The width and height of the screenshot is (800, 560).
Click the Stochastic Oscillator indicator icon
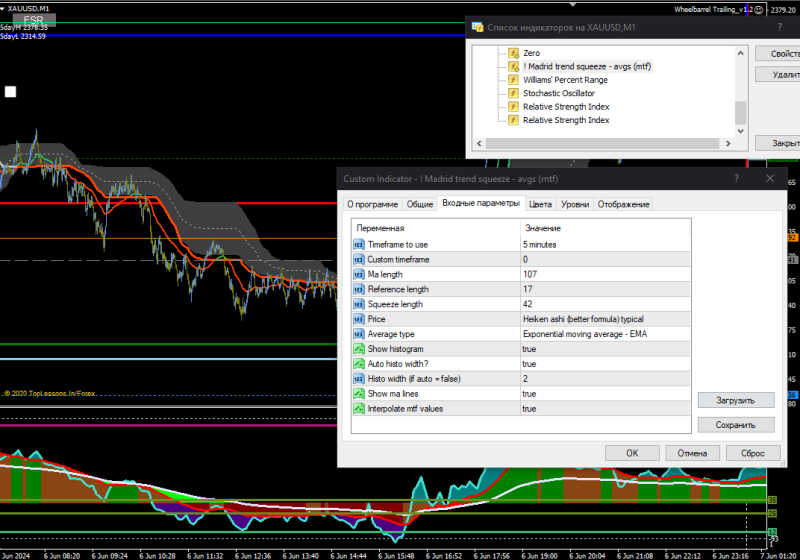coord(513,93)
